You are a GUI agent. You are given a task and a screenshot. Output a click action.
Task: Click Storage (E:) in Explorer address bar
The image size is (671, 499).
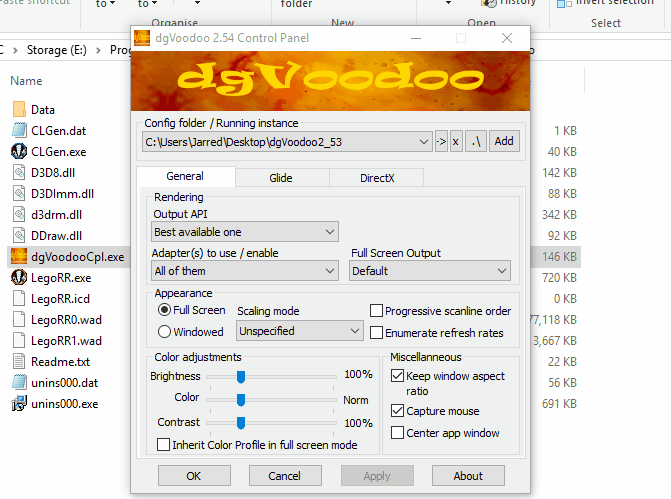pyautogui.click(x=56, y=50)
